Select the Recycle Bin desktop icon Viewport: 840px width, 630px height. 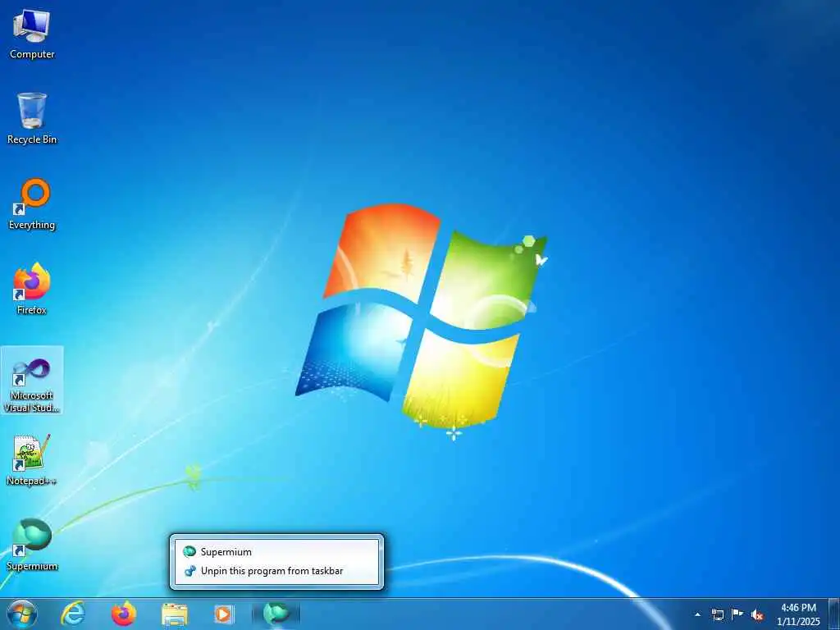(x=32, y=118)
